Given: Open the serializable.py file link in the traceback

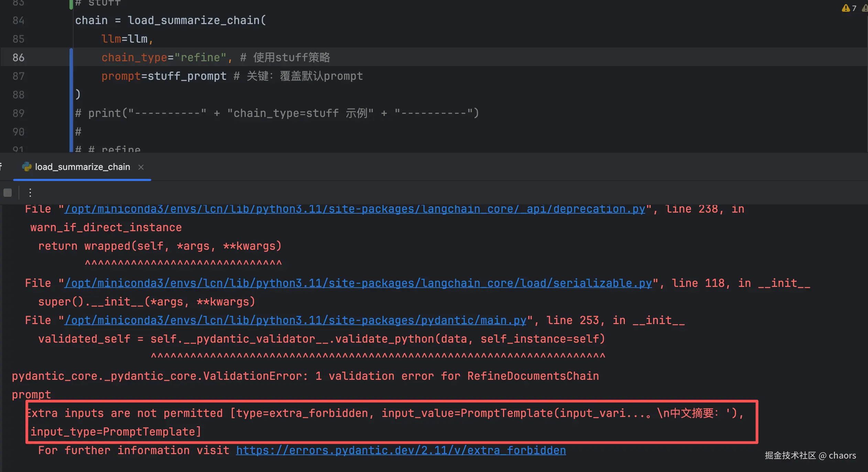Looking at the screenshot, I should coord(358,283).
